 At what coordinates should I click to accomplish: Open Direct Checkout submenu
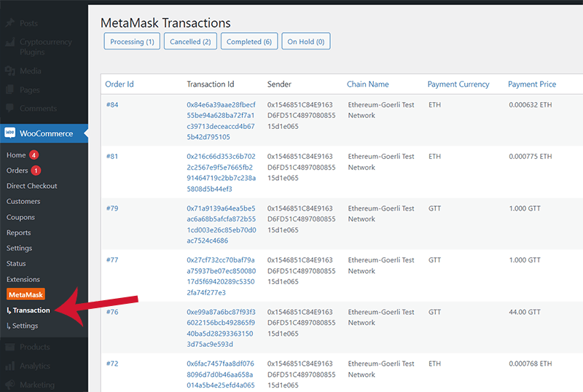tap(31, 186)
